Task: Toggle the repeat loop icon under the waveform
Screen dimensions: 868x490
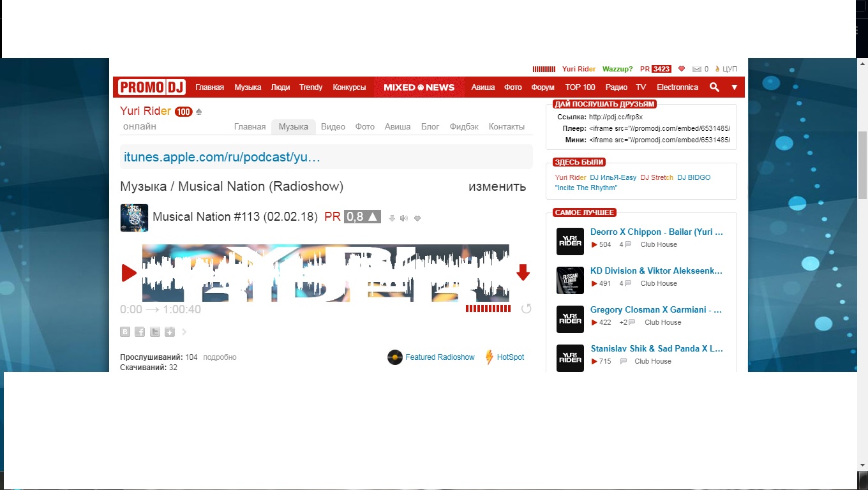Action: (x=526, y=309)
